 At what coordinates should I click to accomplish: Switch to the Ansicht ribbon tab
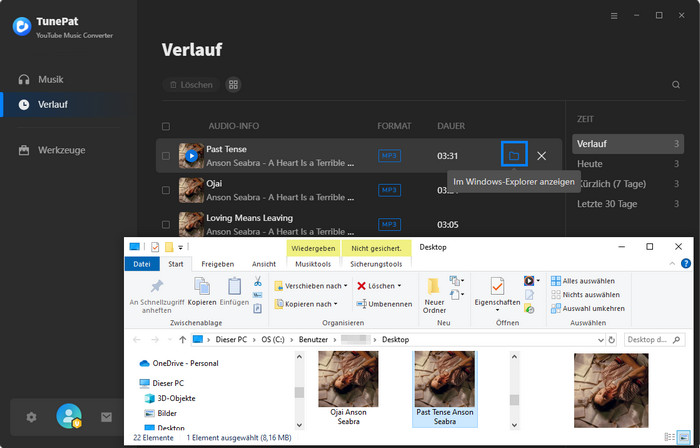click(264, 264)
